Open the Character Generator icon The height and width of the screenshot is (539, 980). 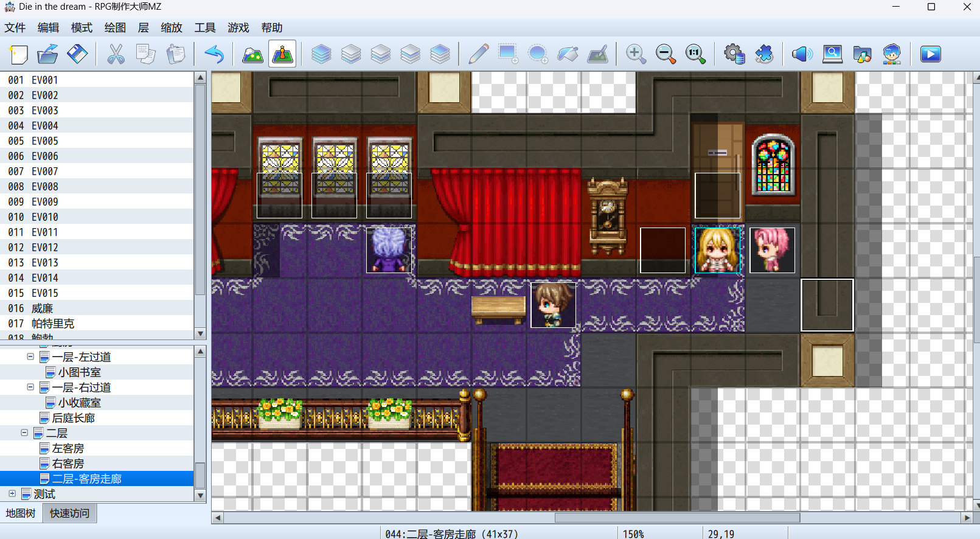pos(892,54)
